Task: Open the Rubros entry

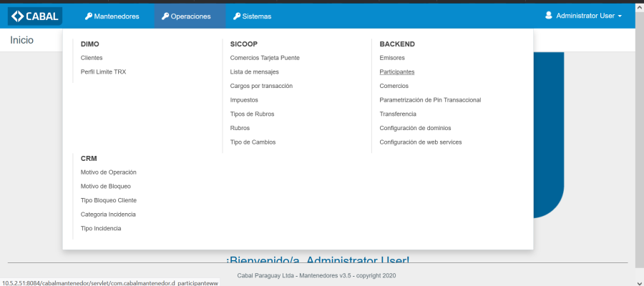Action: (x=240, y=128)
